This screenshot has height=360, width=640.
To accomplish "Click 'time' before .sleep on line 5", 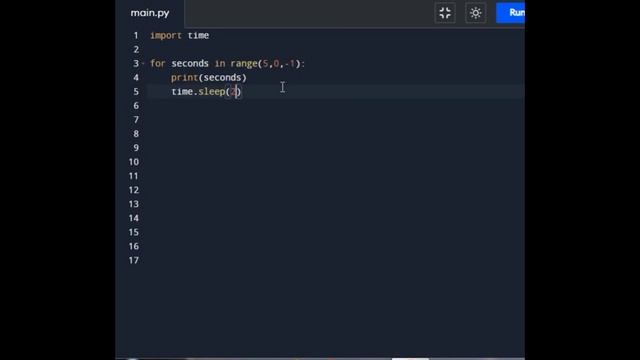I will click(x=182, y=92).
